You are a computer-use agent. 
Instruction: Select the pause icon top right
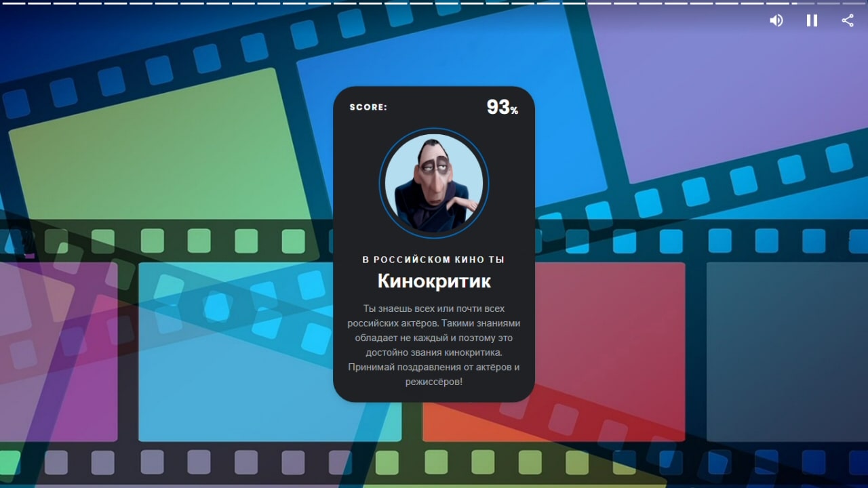[x=811, y=20]
